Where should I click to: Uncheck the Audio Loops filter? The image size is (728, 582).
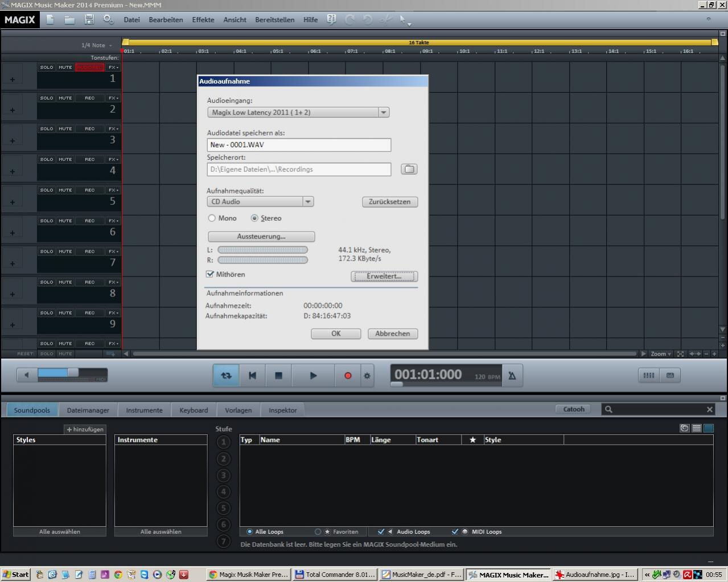pos(381,532)
